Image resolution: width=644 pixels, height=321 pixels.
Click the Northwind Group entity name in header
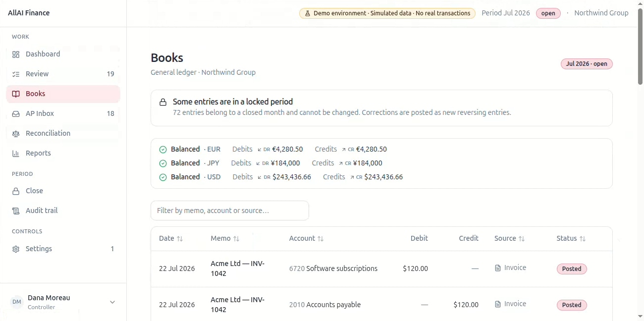(x=601, y=13)
